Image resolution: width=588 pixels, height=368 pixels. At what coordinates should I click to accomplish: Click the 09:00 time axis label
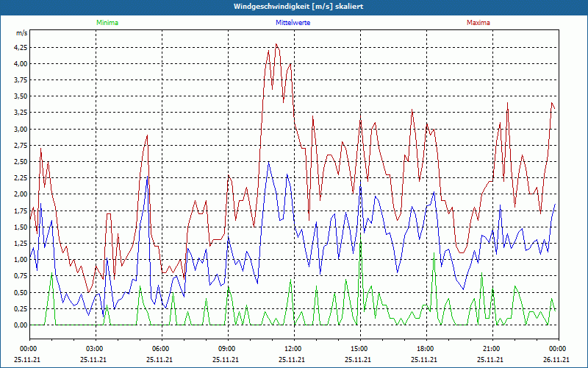226,349
